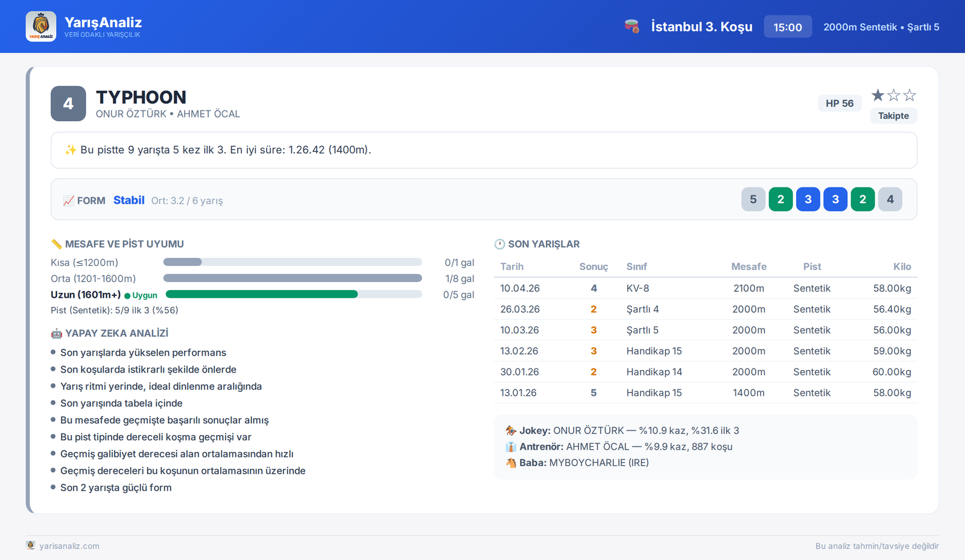Select the last form result badge, 4
The image size is (965, 560).
click(x=890, y=200)
